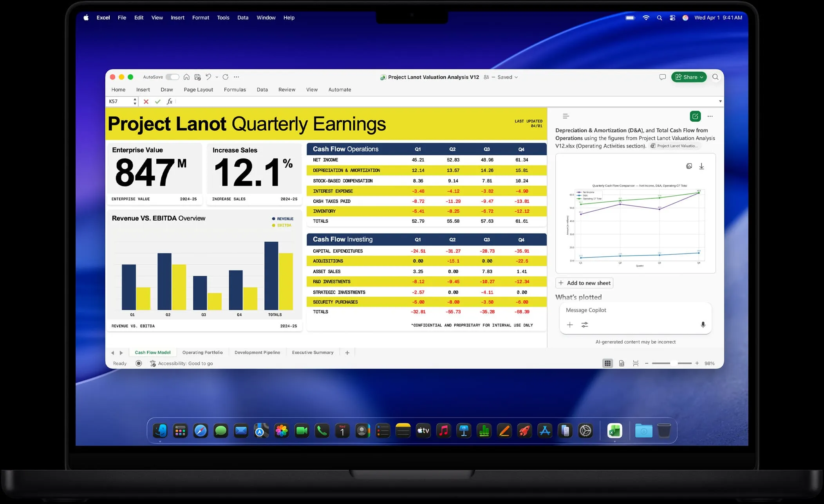Click the Add to new sheet button
The width and height of the screenshot is (824, 504).
click(584, 283)
